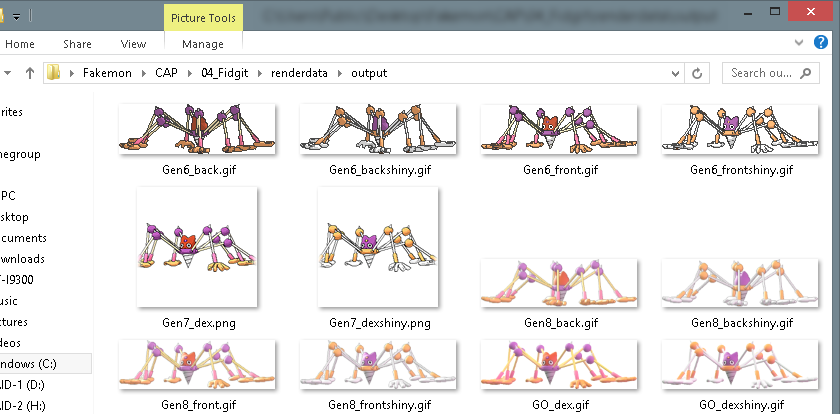840x414 pixels.
Task: Open the (D:) drive in navigation pane
Action: (x=22, y=385)
